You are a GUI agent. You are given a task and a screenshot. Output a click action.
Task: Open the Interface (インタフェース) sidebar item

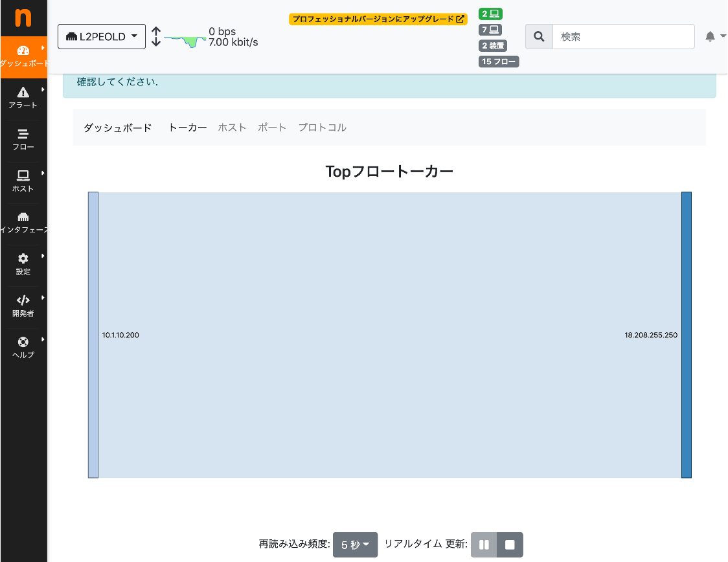pos(23,223)
